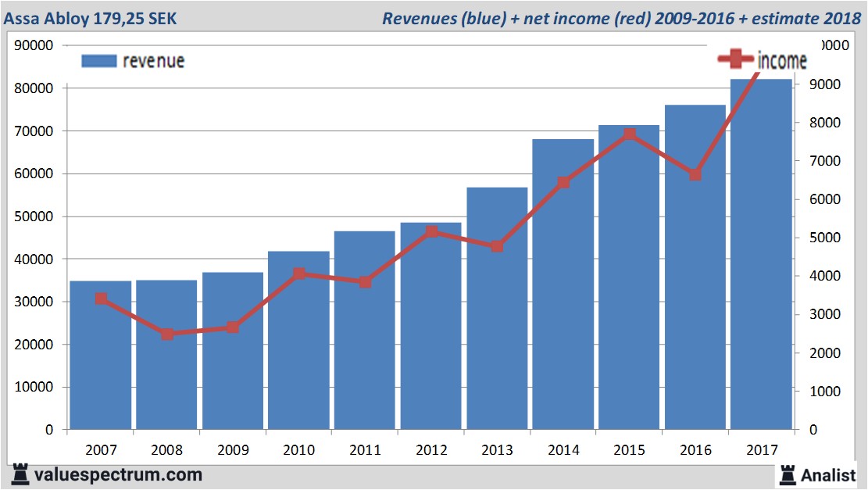
Task: Click the 2010 income data point
Action: (x=299, y=274)
